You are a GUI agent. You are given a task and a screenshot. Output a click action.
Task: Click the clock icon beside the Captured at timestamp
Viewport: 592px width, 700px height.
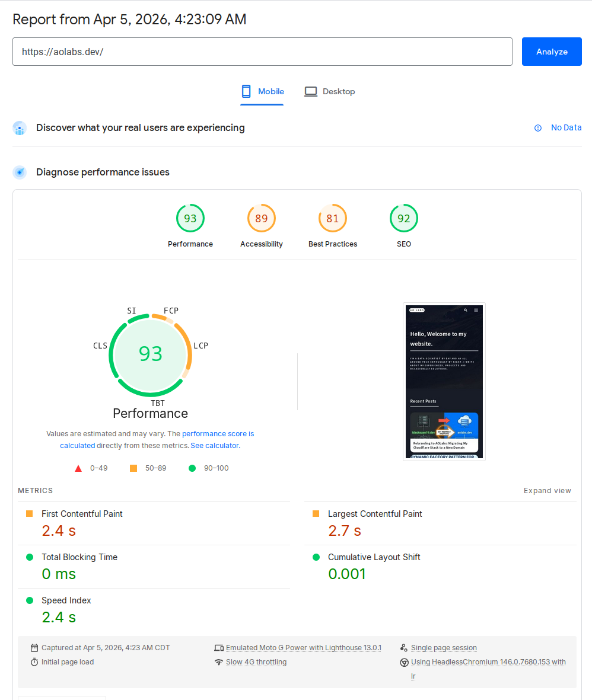click(35, 647)
